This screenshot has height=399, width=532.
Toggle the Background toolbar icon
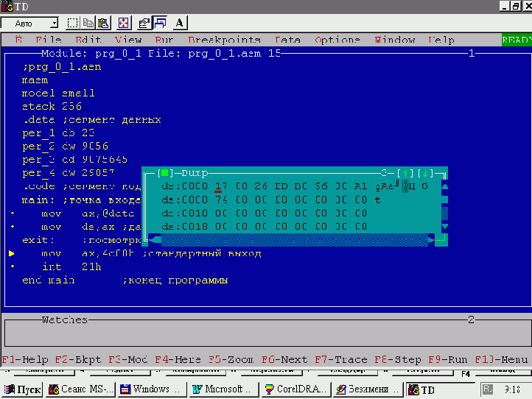pos(159,23)
